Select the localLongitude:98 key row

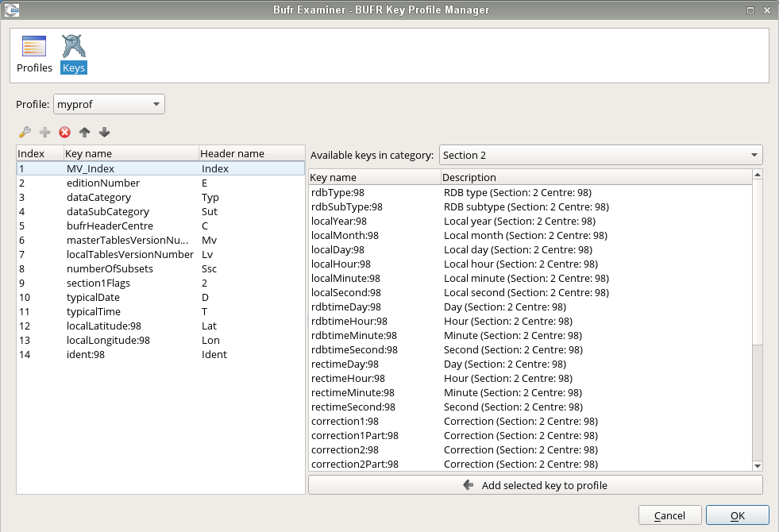pos(160,341)
